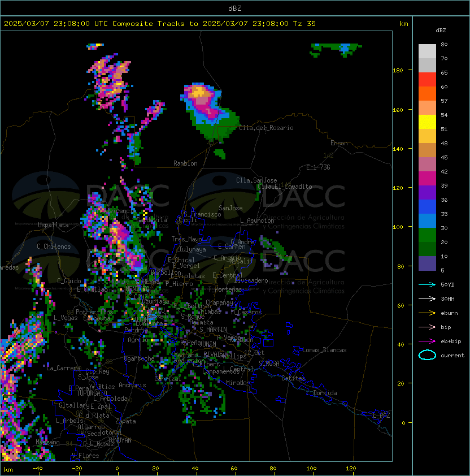
Task: Click the 'Encon' map label
Action: [x=339, y=143]
